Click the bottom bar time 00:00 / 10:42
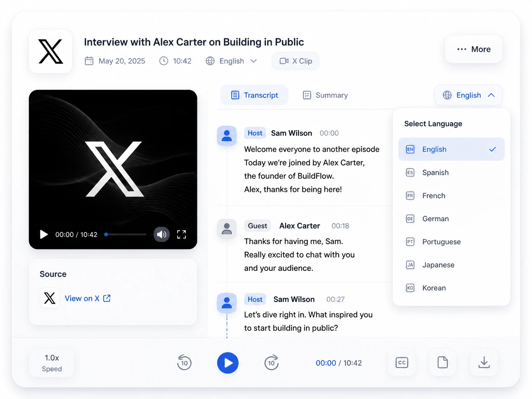Screen dimensions: 532x399 click(x=339, y=363)
